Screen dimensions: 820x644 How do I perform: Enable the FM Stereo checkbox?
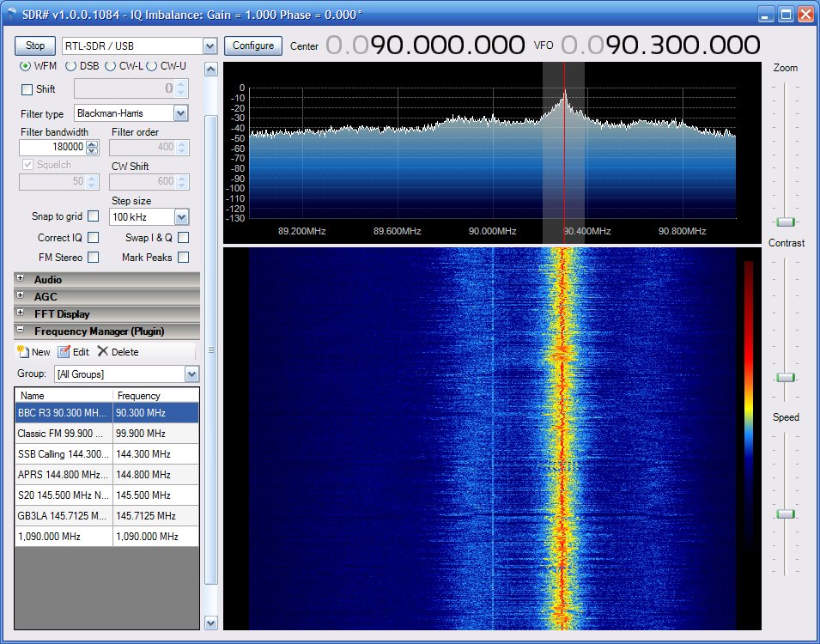(94, 257)
